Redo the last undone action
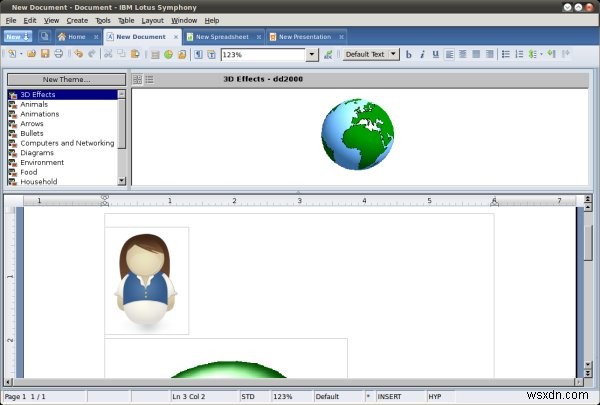Viewport: 600px width, 405px height. (x=92, y=54)
